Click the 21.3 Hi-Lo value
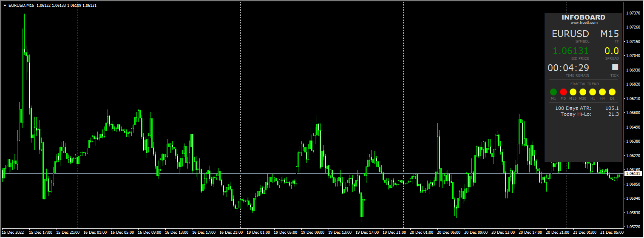Viewport: 644px width, 238px height. [613, 114]
